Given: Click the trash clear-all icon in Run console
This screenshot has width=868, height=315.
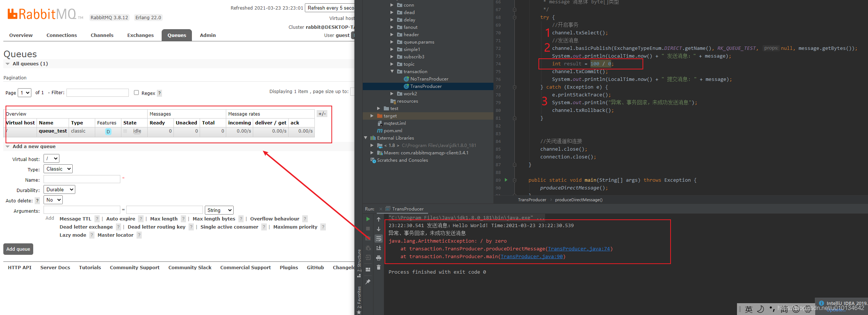Looking at the screenshot, I should (x=379, y=267).
